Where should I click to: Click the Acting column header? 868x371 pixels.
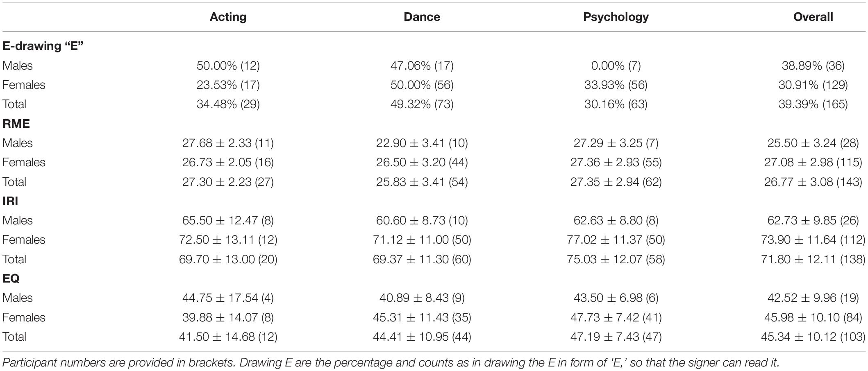[228, 17]
